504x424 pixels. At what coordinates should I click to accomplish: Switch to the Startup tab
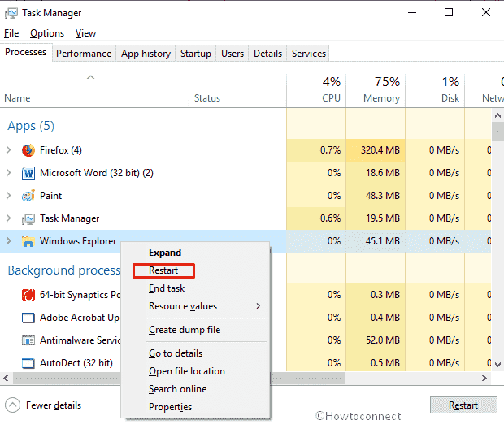[196, 54]
